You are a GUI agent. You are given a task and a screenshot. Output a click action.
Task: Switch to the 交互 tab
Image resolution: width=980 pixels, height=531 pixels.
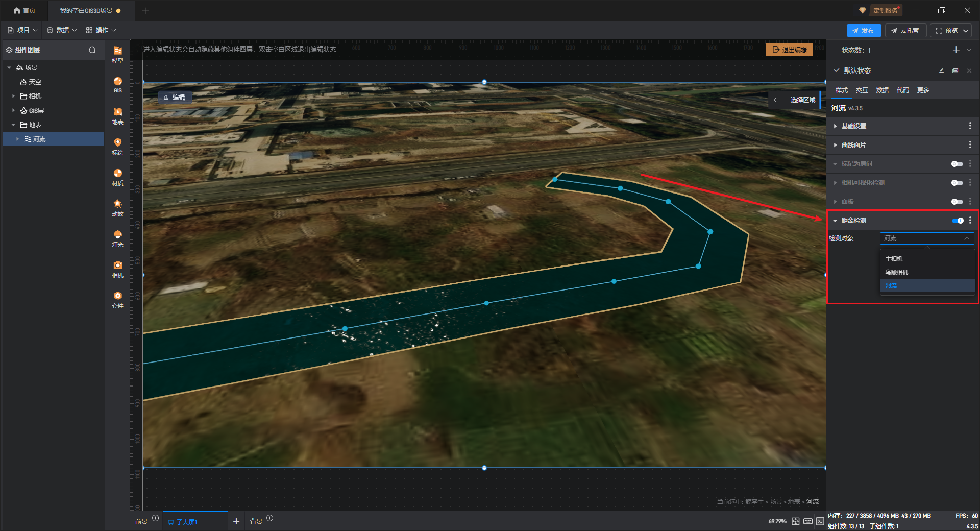[x=862, y=90]
